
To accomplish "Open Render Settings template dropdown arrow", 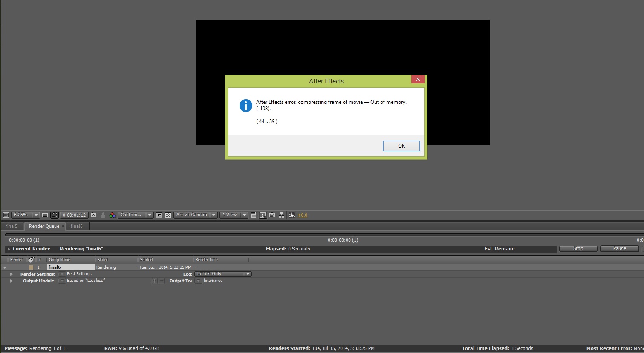I will (62, 274).
